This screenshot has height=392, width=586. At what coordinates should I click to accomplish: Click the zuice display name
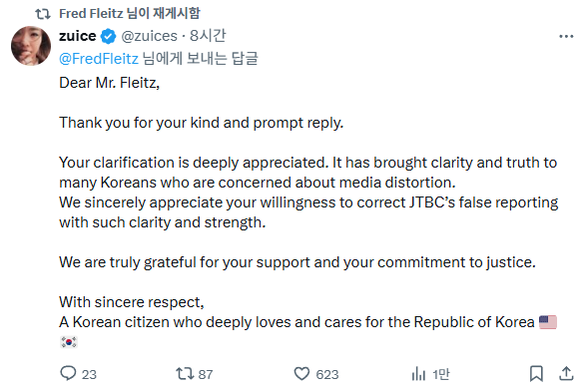(x=78, y=36)
